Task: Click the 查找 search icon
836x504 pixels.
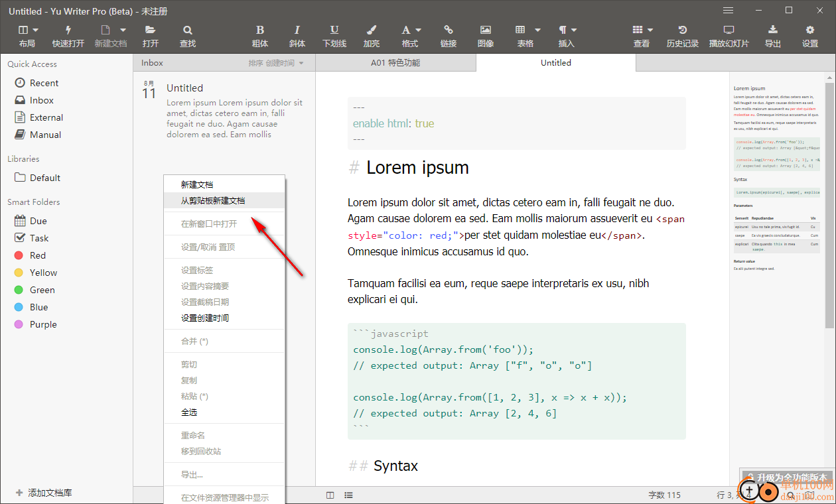Action: (x=188, y=30)
